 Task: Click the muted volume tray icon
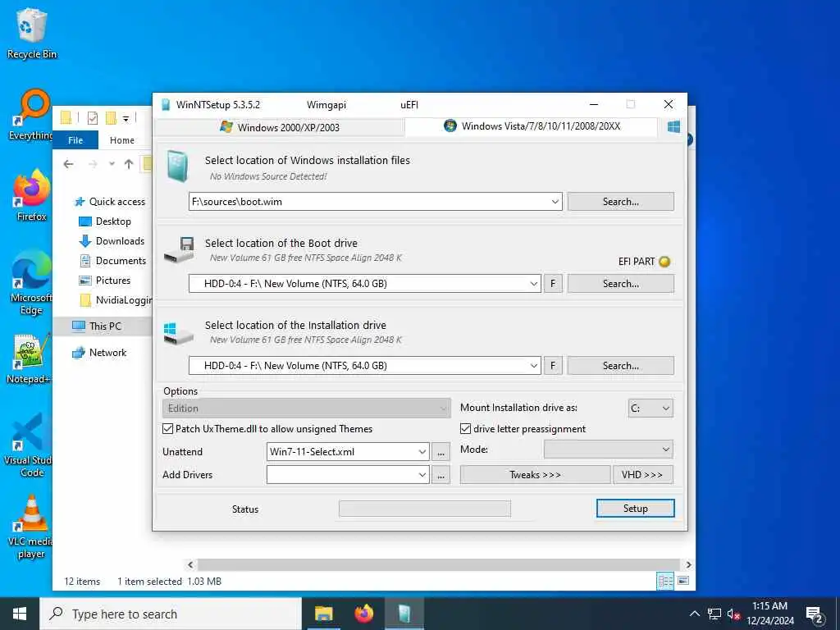[x=733, y=614]
